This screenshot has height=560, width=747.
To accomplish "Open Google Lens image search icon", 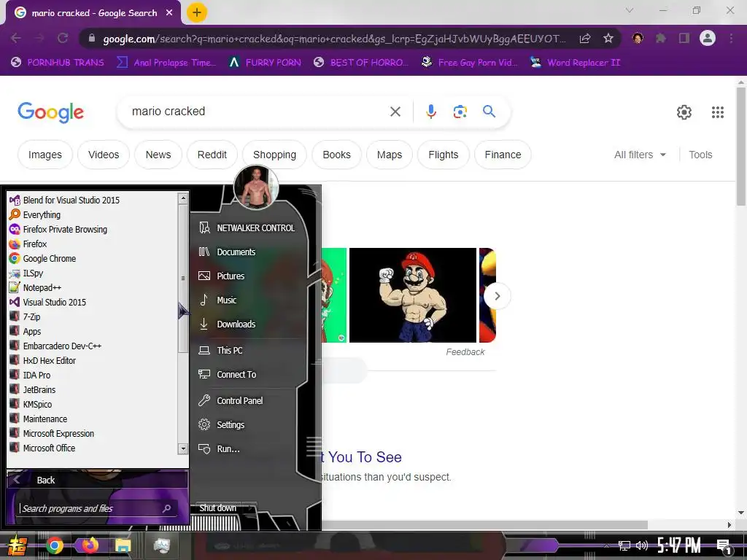I will point(460,112).
